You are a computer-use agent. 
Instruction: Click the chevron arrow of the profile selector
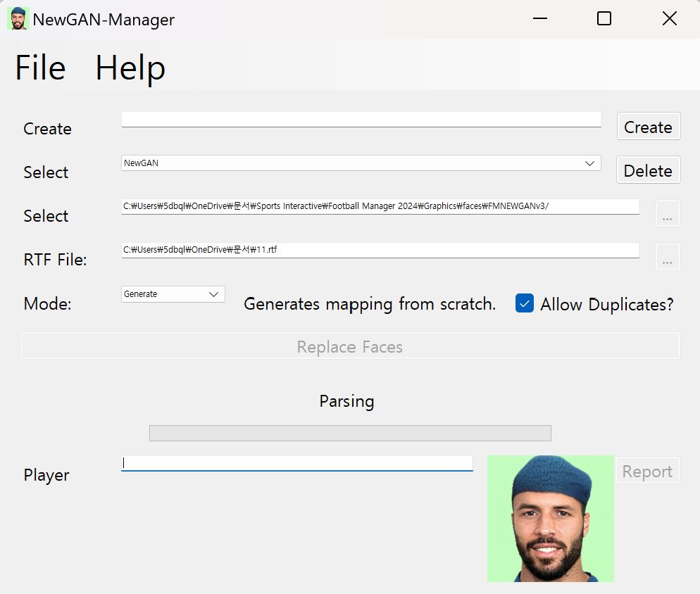click(x=589, y=163)
